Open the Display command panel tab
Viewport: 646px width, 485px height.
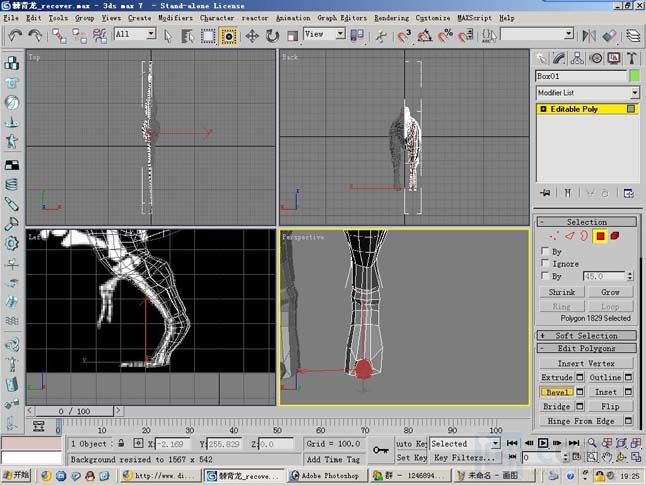(614, 58)
